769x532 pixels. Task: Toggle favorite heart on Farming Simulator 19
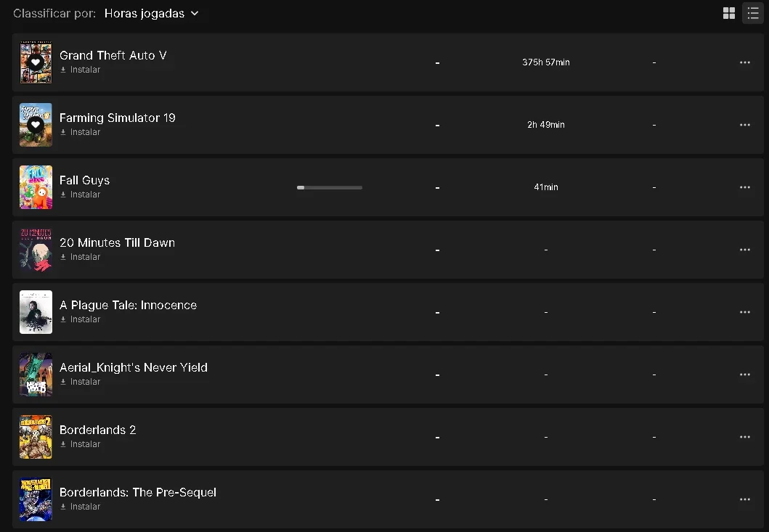(36, 125)
